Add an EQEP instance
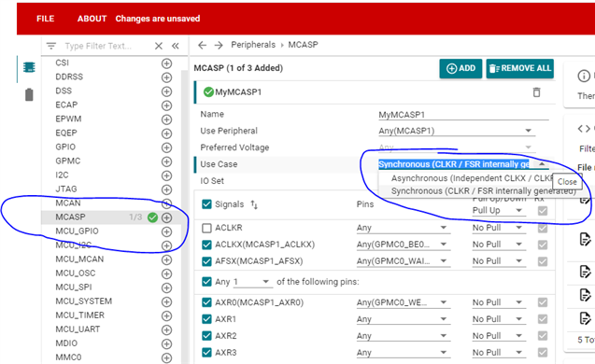595x364 pixels. click(x=166, y=133)
